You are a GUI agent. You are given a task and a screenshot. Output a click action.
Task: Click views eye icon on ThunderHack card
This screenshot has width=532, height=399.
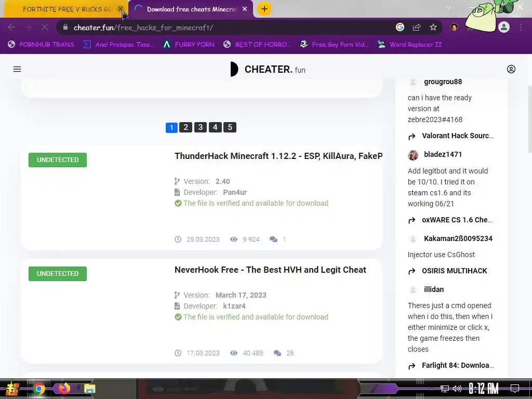coord(233,239)
